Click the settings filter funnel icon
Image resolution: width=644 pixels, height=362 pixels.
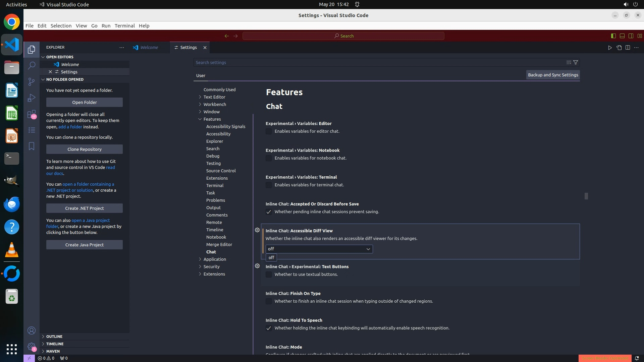click(576, 62)
